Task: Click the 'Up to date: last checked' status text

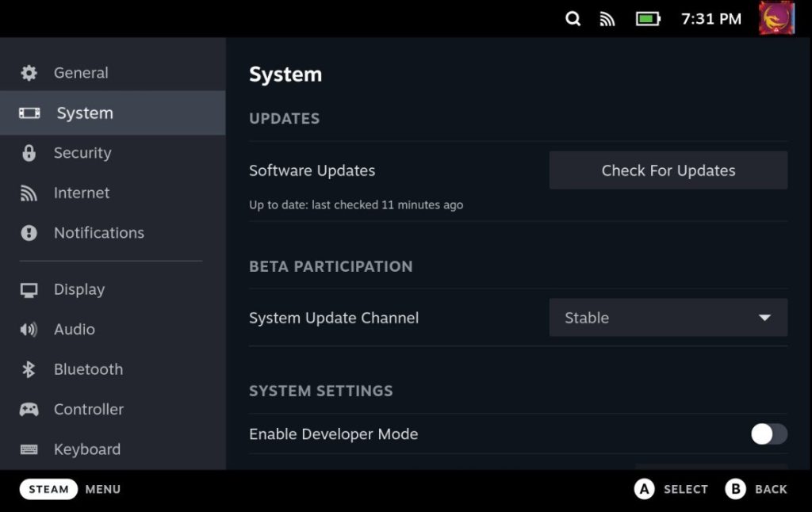Action: [356, 205]
